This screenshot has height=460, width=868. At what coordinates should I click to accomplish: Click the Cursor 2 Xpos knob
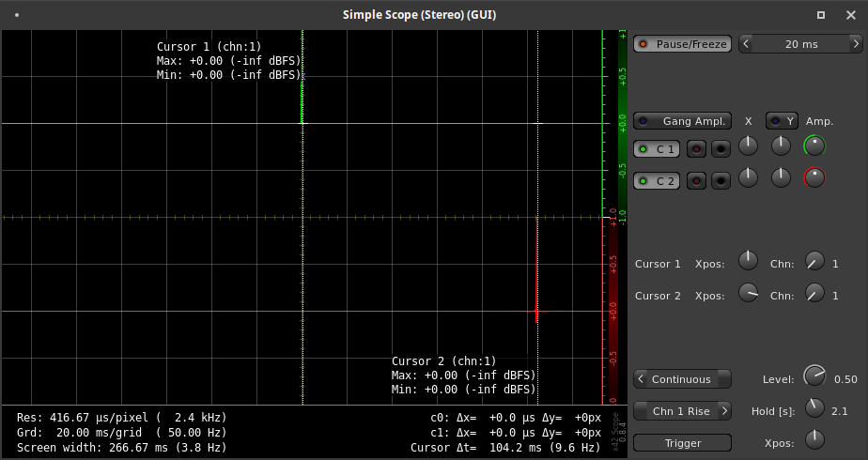[x=749, y=293]
